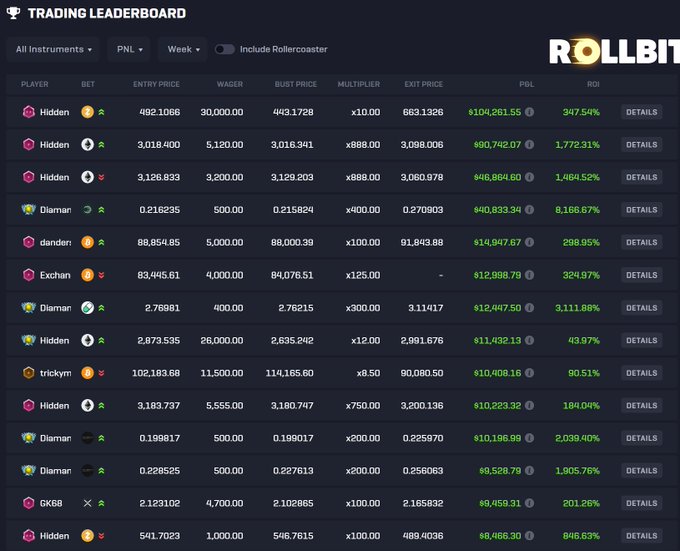Click info icon next to $40,833.34

coord(530,209)
